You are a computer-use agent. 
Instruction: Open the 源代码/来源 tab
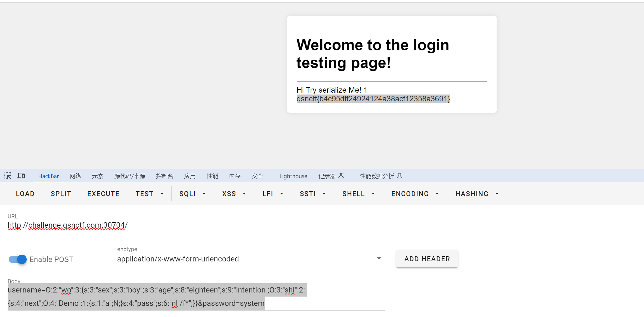(x=130, y=176)
